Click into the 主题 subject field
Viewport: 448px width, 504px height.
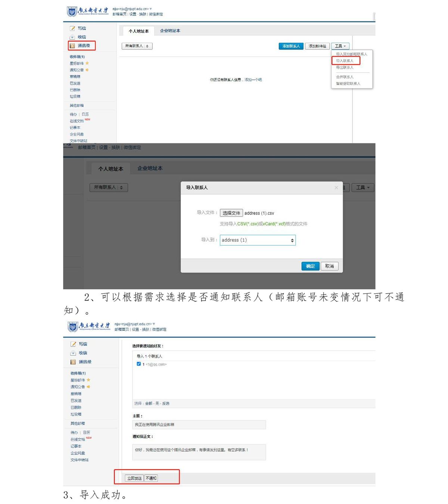199,424
